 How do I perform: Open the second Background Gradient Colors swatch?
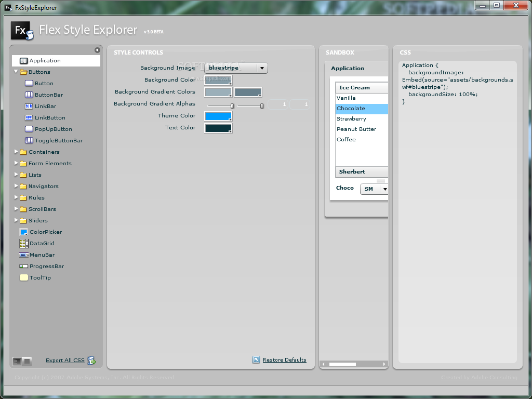[x=248, y=92]
